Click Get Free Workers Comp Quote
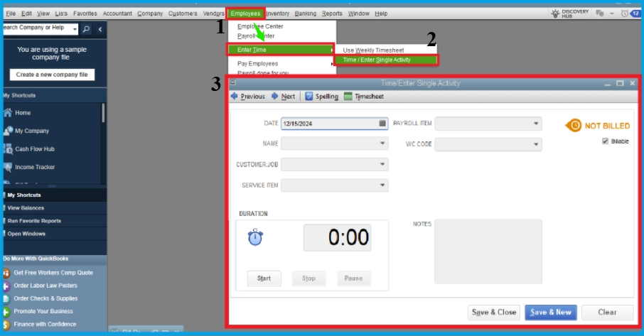 [53, 273]
